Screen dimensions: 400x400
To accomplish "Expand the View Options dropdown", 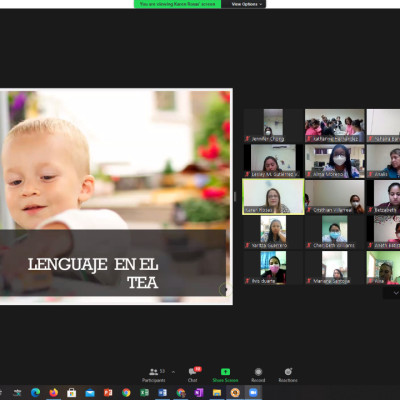I will [x=246, y=4].
